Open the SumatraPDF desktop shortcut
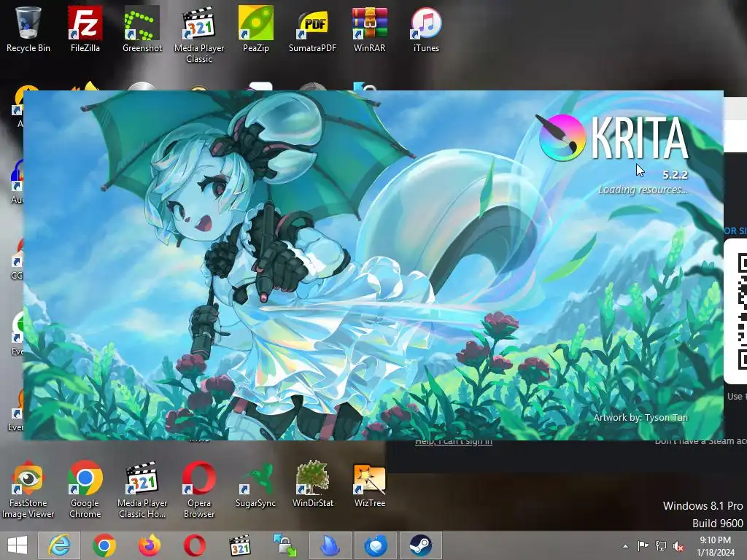Screen dimensions: 747x560 pyautogui.click(x=312, y=29)
